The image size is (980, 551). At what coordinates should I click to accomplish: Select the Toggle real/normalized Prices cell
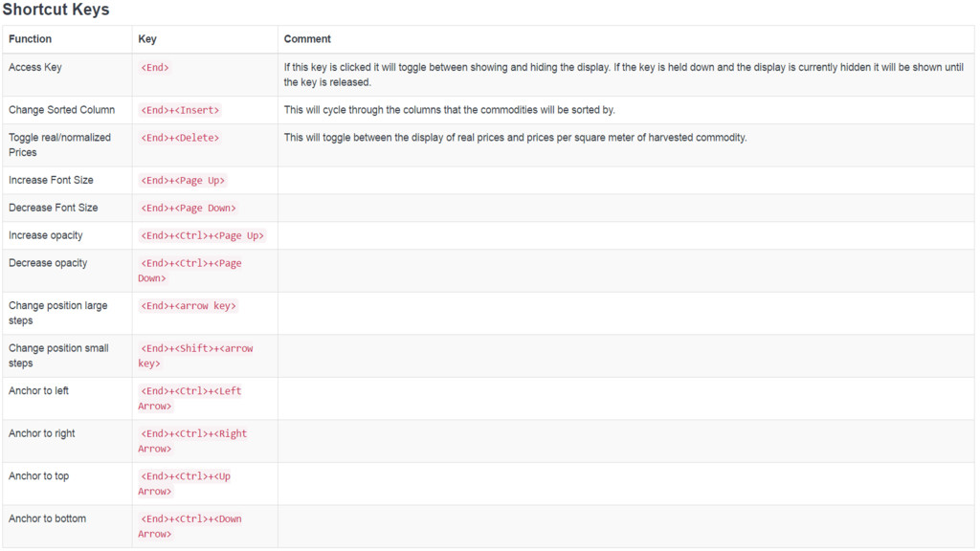(59, 144)
